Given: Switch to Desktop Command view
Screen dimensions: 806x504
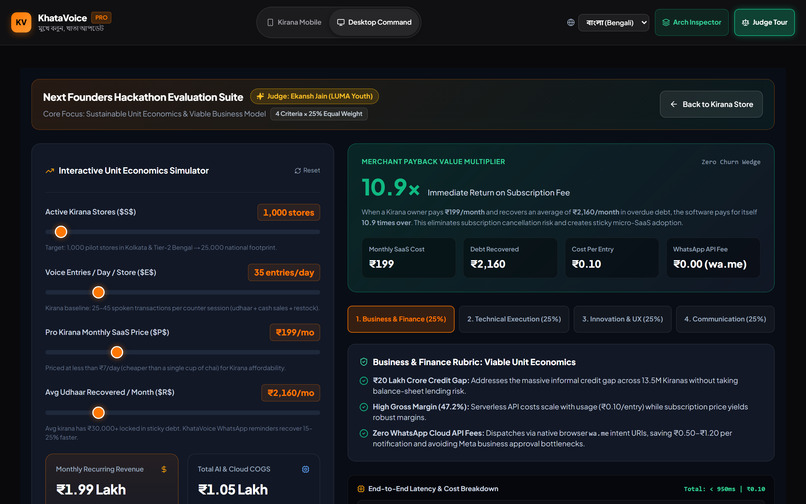Looking at the screenshot, I should click(x=374, y=23).
